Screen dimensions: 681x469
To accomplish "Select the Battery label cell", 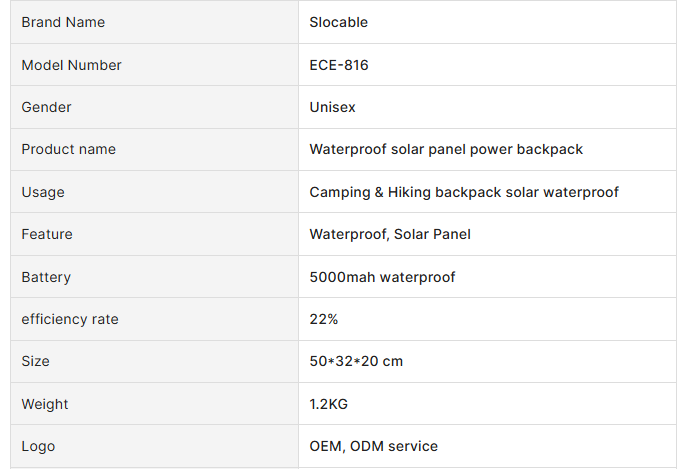I will pyautogui.click(x=46, y=277).
